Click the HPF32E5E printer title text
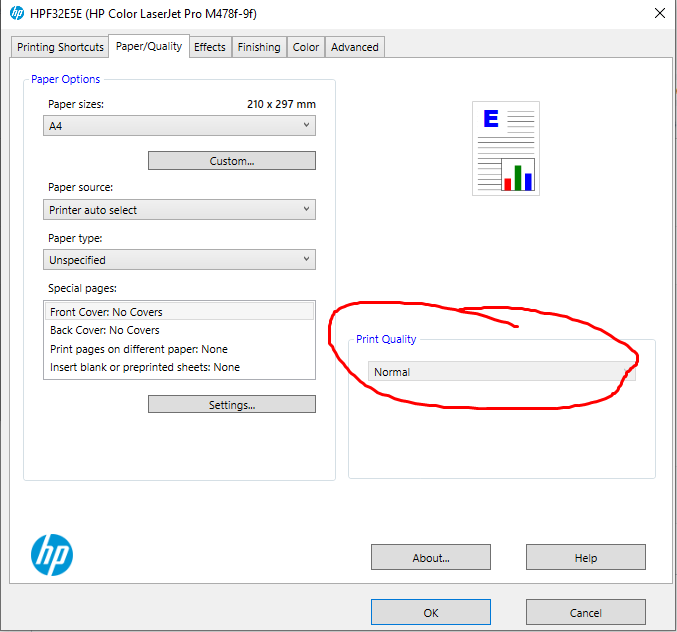This screenshot has width=677, height=632. [x=143, y=14]
